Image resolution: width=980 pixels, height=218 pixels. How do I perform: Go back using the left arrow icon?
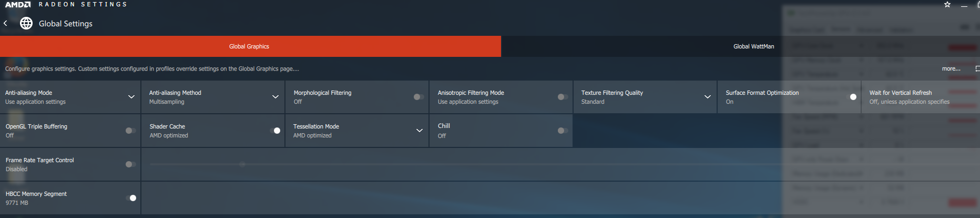pos(5,23)
